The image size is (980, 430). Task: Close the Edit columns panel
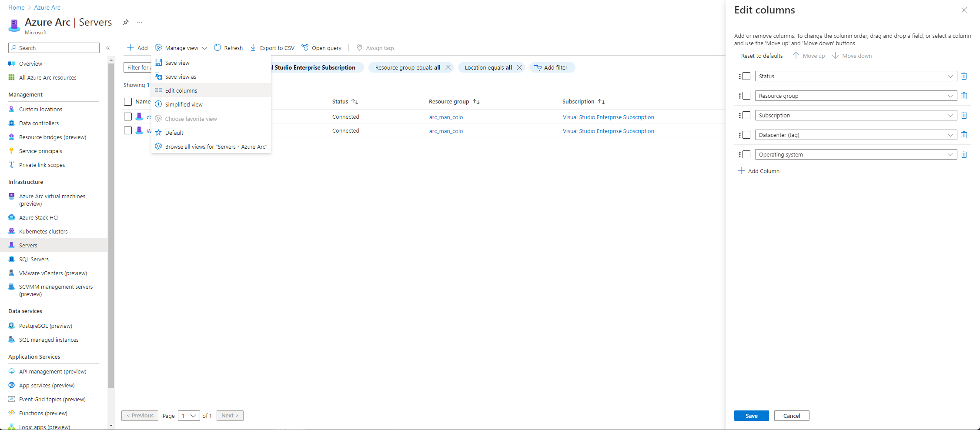pos(964,10)
